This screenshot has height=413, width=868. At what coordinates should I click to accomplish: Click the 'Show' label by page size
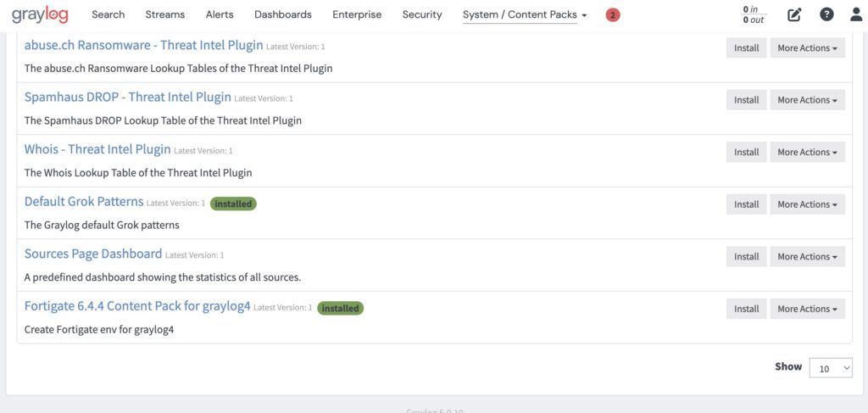click(x=788, y=366)
